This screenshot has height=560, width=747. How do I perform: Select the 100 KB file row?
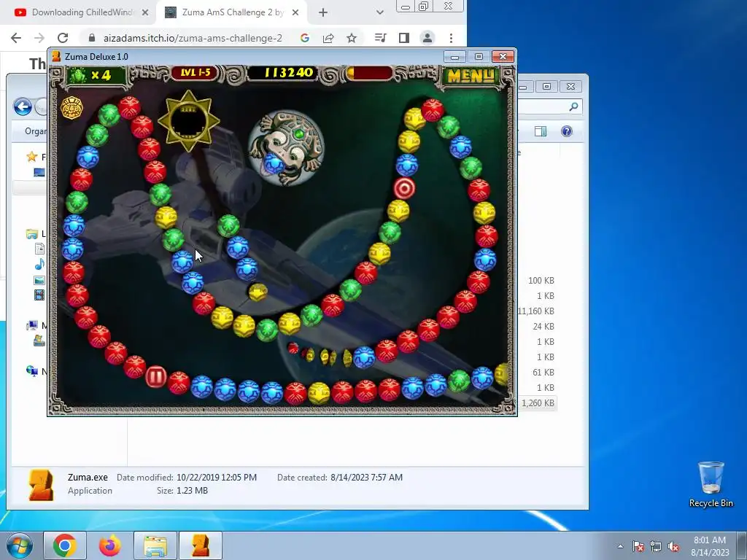pyautogui.click(x=541, y=281)
